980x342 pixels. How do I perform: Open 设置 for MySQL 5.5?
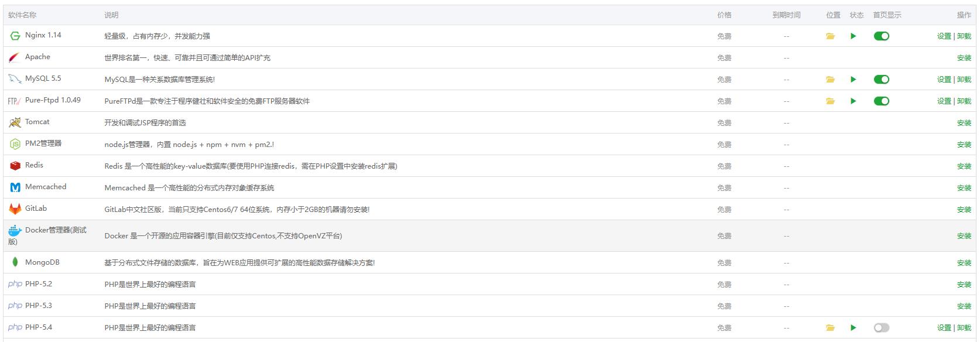[944, 80]
